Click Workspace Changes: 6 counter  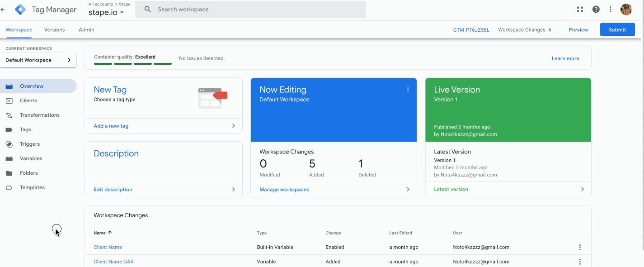pyautogui.click(x=525, y=30)
